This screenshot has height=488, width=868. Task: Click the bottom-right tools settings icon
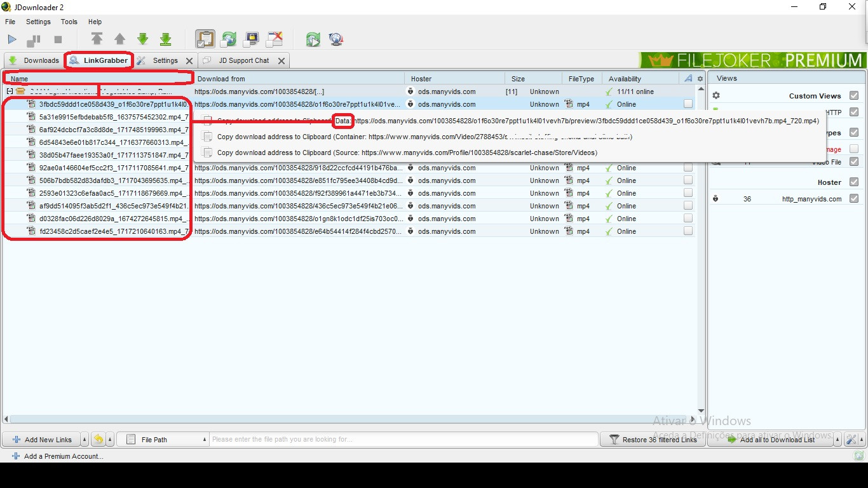(851, 440)
